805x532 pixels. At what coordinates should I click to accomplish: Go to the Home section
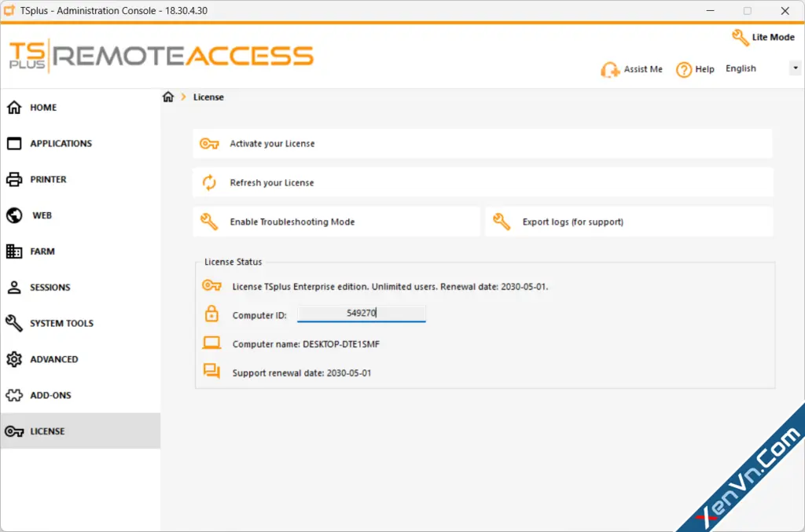click(x=43, y=107)
